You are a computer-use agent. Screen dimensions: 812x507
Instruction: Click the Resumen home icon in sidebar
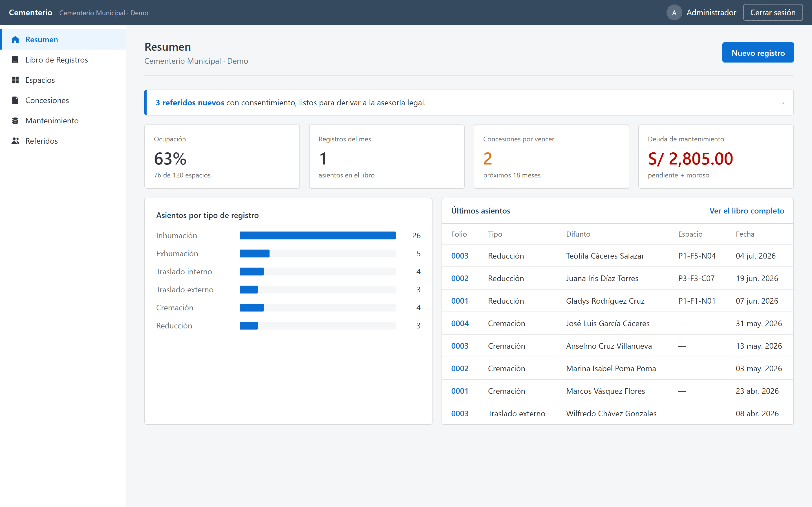[15, 39]
